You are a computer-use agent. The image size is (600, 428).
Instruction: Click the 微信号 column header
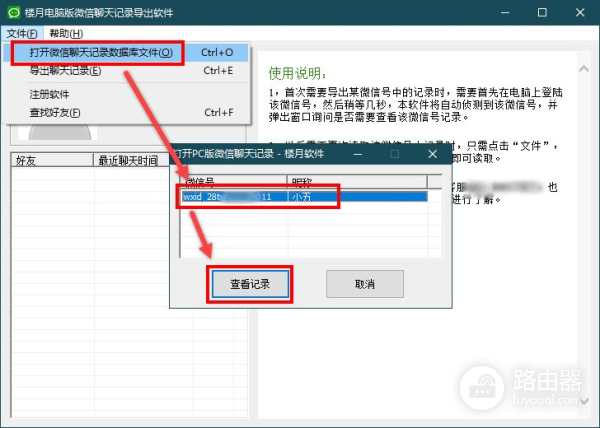click(233, 182)
